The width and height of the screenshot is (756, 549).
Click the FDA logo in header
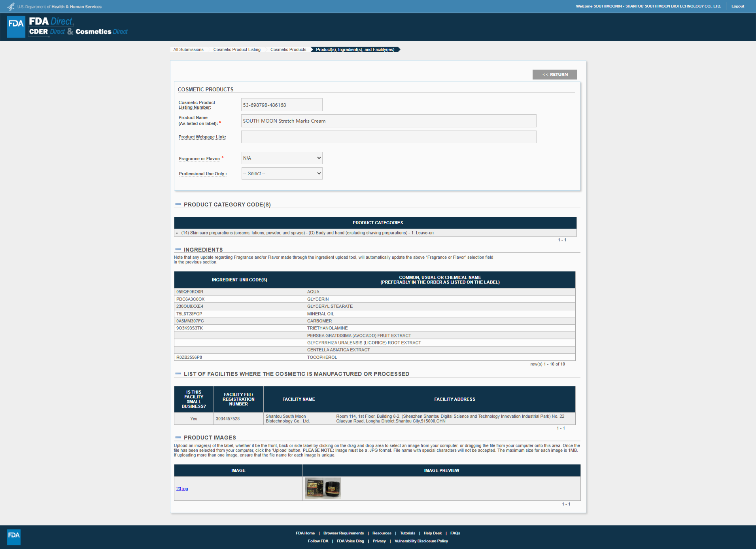pyautogui.click(x=16, y=27)
